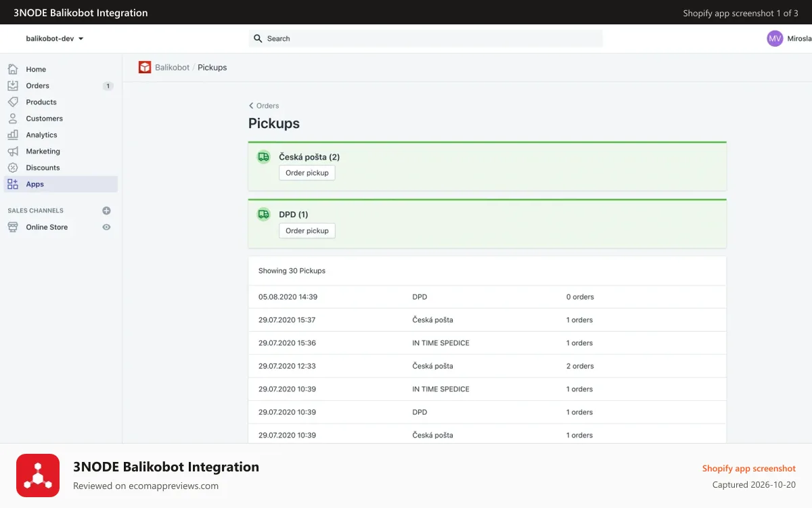The width and height of the screenshot is (812, 508).
Task: Click the Orders inbox icon
Action: pyautogui.click(x=13, y=85)
